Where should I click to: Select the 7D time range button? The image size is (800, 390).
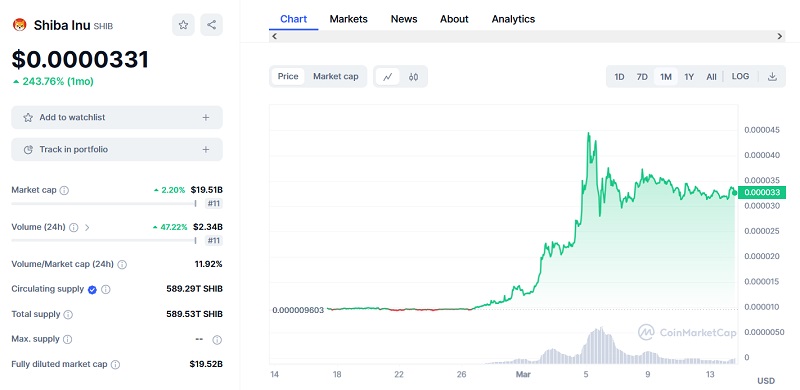(642, 77)
